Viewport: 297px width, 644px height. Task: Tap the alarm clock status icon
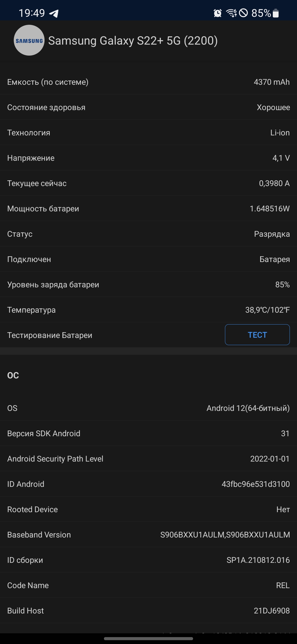click(x=218, y=13)
